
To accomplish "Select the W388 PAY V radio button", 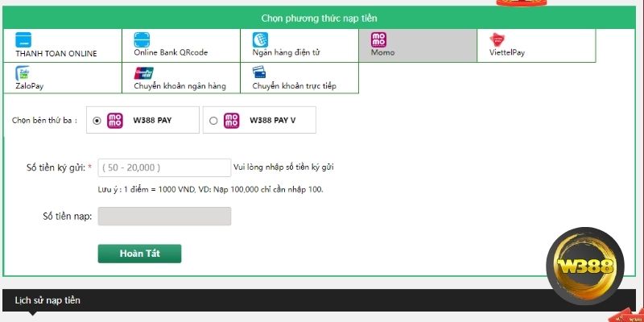I will coord(213,121).
